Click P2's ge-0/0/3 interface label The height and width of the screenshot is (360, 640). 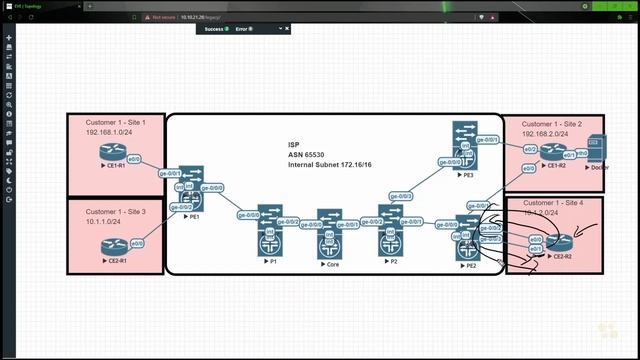[401, 196]
